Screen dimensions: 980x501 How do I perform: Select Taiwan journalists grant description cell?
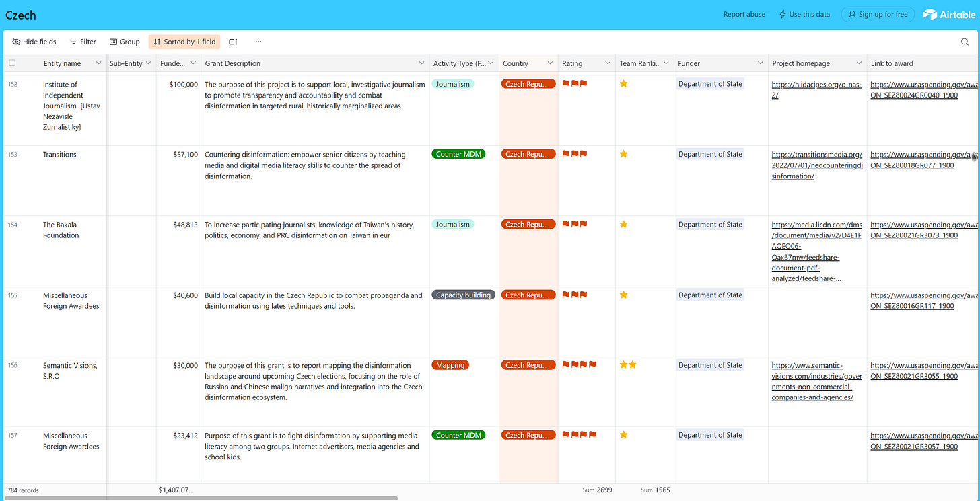[x=315, y=251]
